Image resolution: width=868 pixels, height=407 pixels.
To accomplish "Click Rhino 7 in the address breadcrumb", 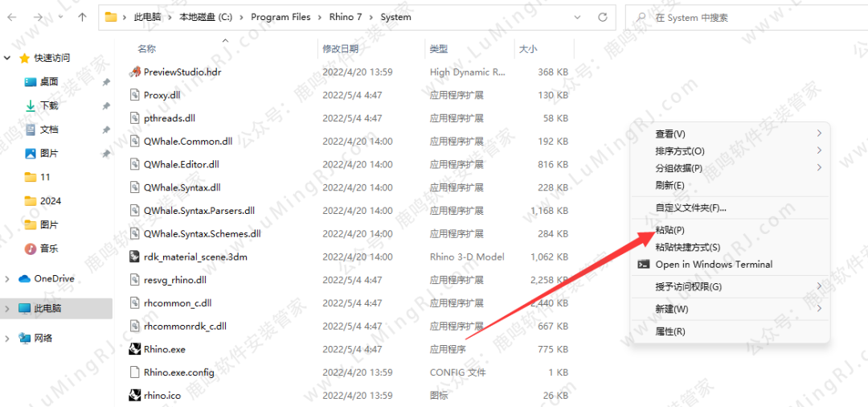I will tap(346, 17).
